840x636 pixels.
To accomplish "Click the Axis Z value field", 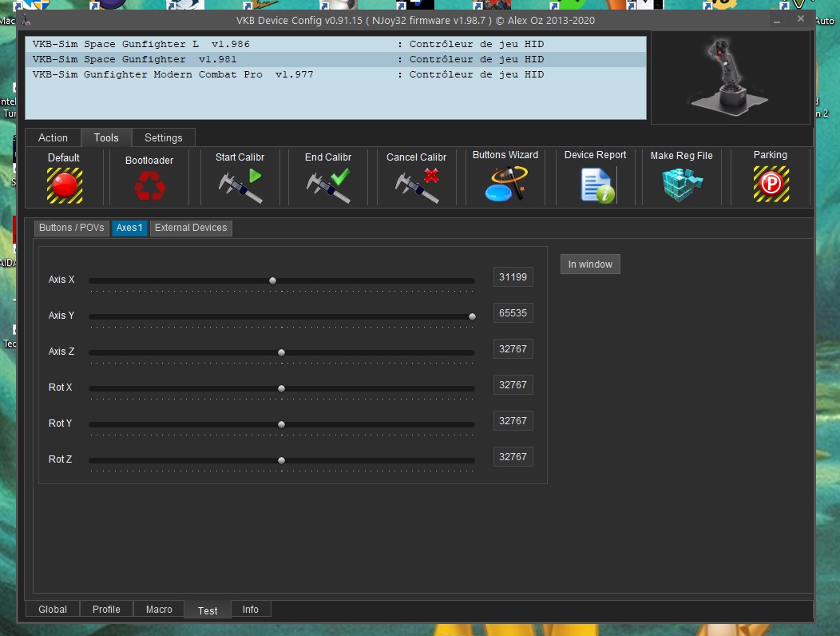I will click(x=513, y=349).
